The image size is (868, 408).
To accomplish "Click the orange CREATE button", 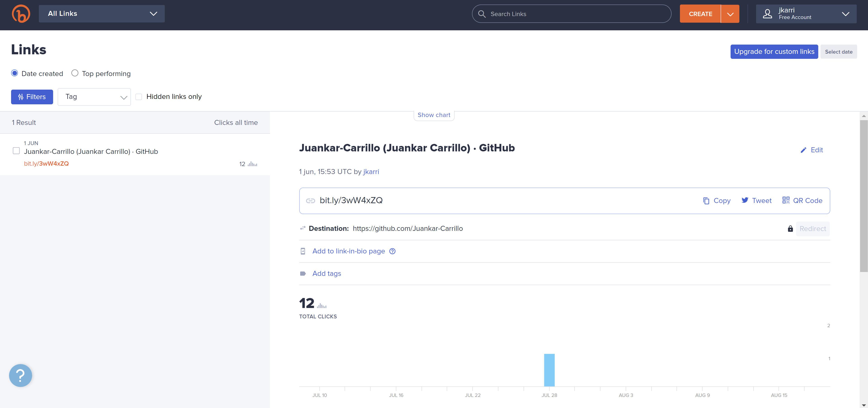I will pyautogui.click(x=700, y=14).
